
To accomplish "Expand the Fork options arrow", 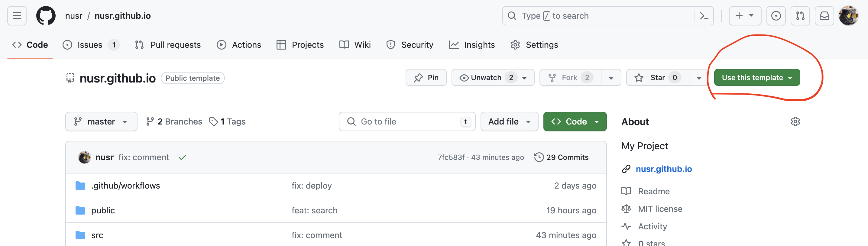I will click(x=611, y=77).
